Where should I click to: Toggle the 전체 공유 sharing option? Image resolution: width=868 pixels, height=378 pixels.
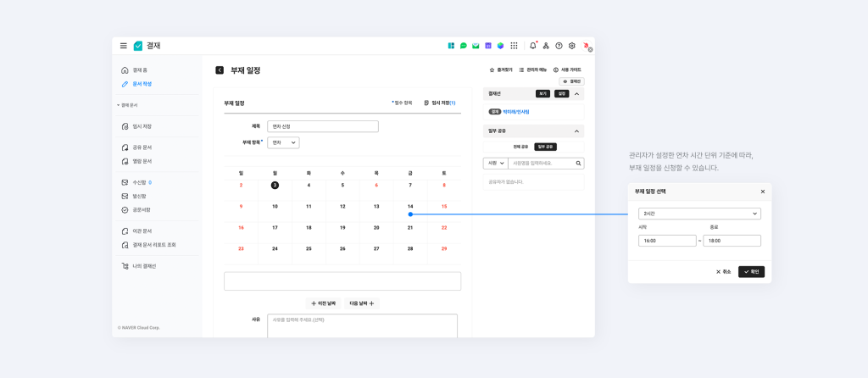coord(520,147)
